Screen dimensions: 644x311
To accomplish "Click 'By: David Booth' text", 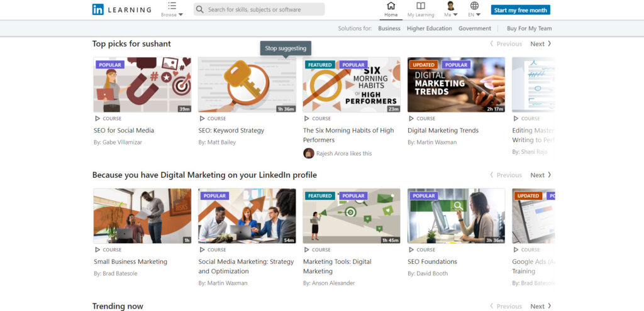I will pyautogui.click(x=428, y=274).
